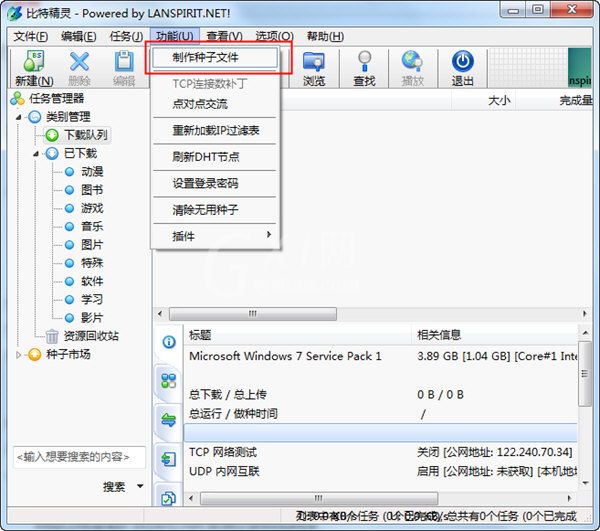The image size is (600, 531).
Task: Click the 相关信息 column header
Action: pos(494,335)
